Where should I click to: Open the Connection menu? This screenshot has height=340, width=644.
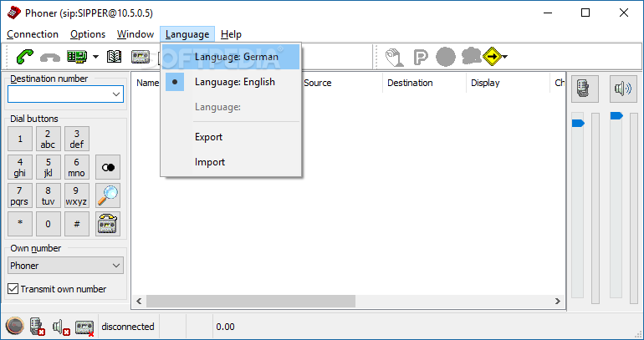[33, 34]
